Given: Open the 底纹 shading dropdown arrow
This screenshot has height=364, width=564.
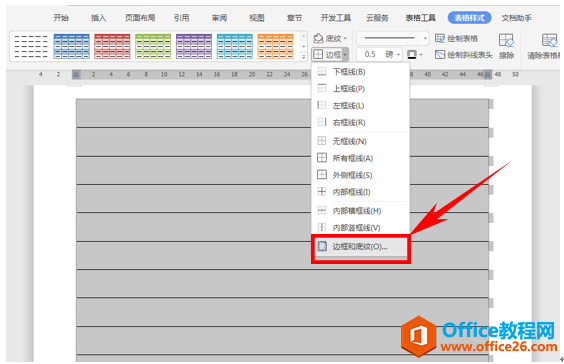Looking at the screenshot, I should (345, 38).
